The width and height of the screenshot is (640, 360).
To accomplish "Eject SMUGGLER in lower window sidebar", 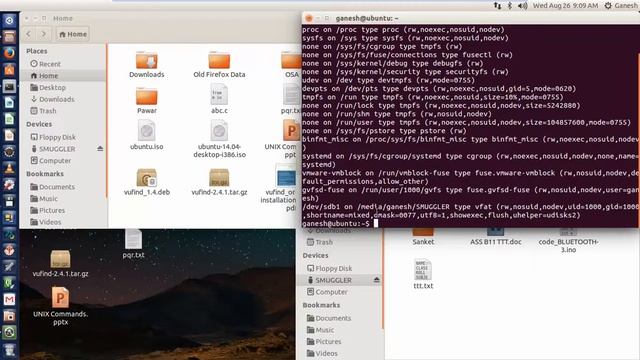I will (x=376, y=280).
